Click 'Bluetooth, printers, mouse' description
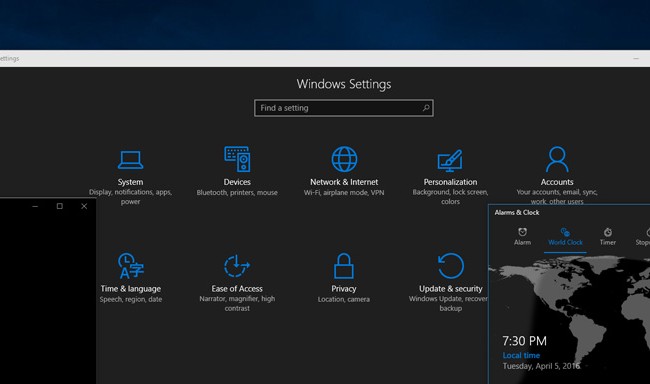The width and height of the screenshot is (650, 384). (x=237, y=192)
